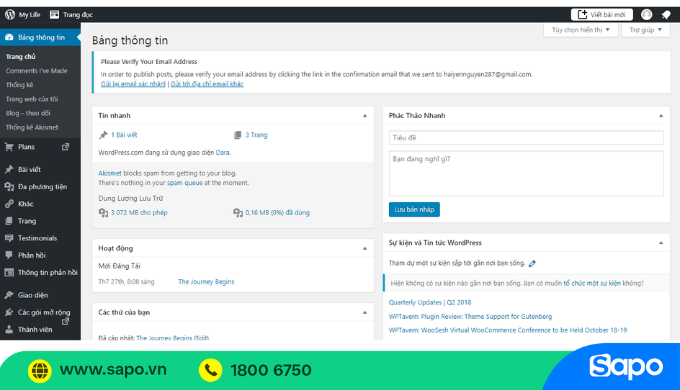Collapse Sự kiện và Tin tức WordPress panel
This screenshot has width=680, height=390.
661,243
